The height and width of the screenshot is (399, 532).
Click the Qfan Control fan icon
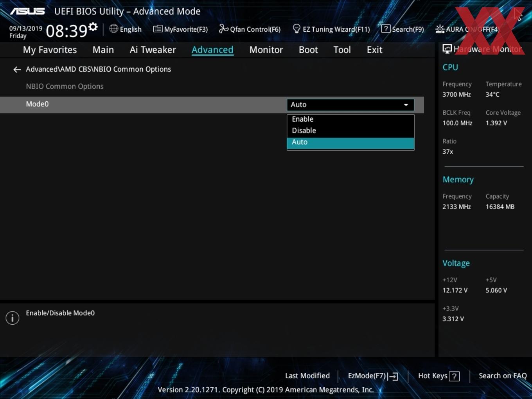click(223, 29)
